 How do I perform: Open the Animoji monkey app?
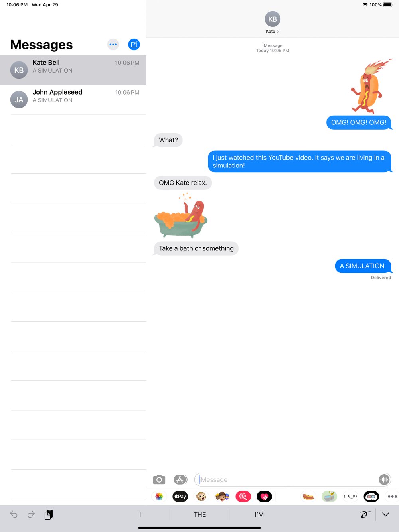[201, 497]
